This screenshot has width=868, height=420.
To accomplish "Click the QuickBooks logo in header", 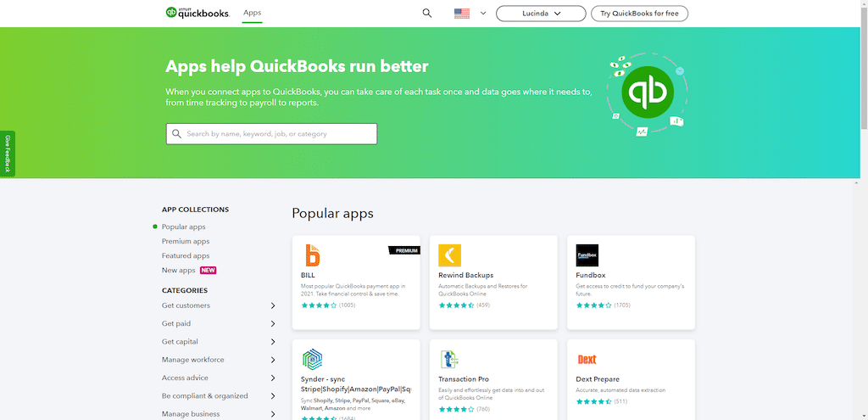I will (x=197, y=13).
